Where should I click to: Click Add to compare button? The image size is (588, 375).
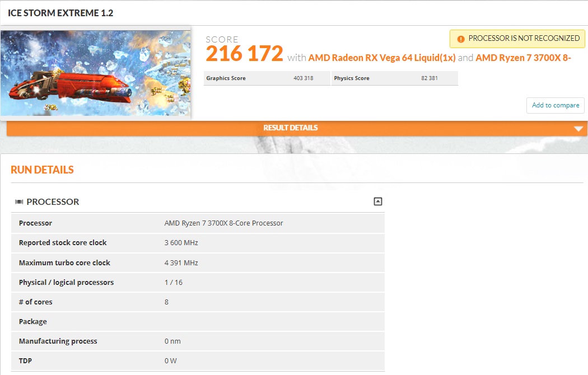tap(556, 105)
